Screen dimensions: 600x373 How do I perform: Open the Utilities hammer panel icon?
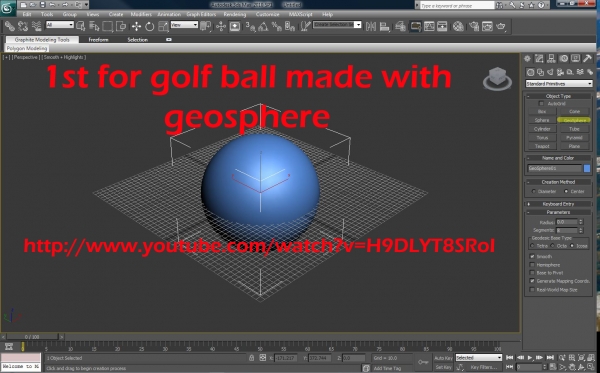coord(588,59)
